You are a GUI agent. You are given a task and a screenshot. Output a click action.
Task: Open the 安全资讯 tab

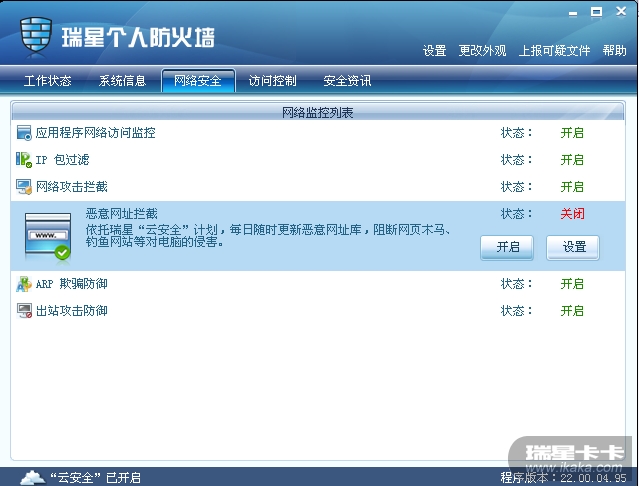tap(347, 81)
